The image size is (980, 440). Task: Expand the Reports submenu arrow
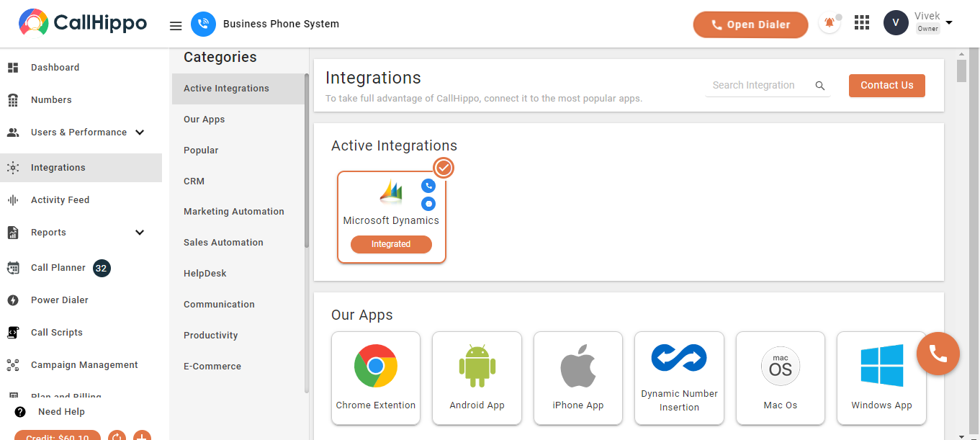[x=140, y=233]
